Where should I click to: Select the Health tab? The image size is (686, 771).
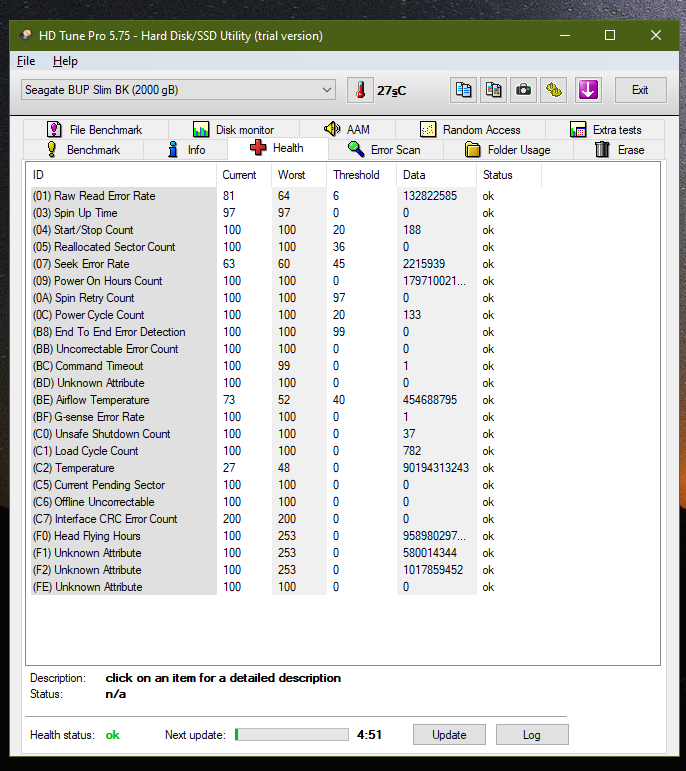(278, 148)
